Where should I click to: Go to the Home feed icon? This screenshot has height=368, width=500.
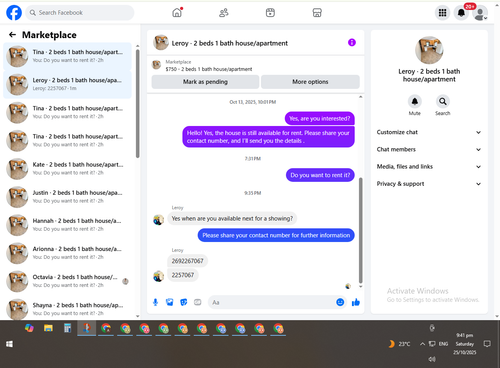pyautogui.click(x=177, y=13)
